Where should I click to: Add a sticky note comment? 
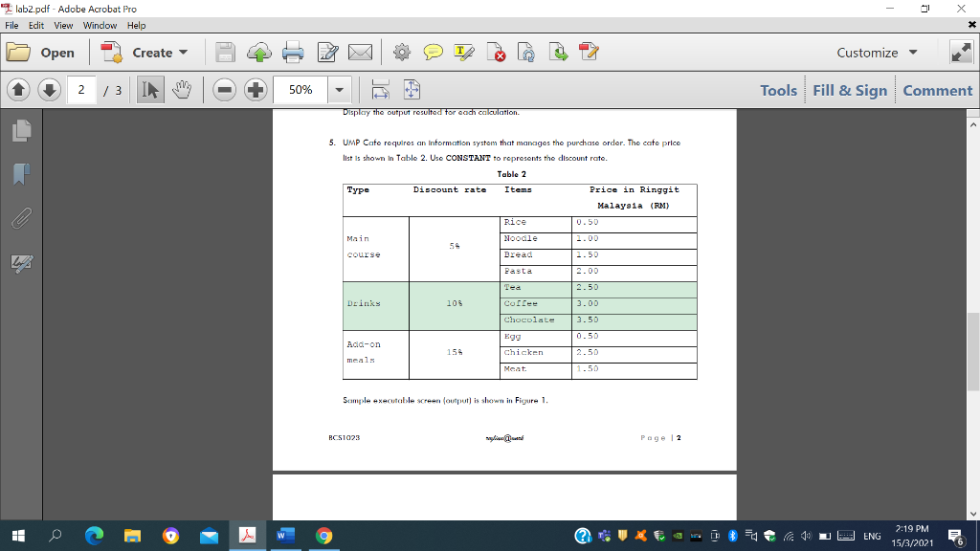point(433,53)
